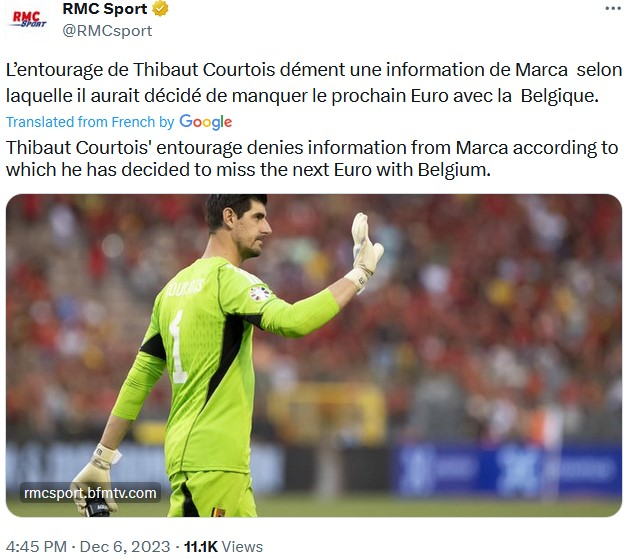Open the @RMCsport handle link
This screenshot has height=559, width=636.
click(107, 31)
